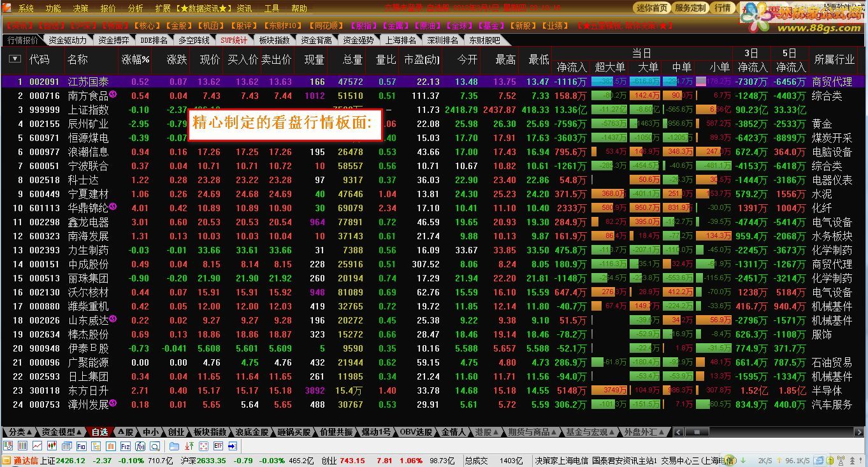This screenshot has height=467, width=868.
Task: Click the ETF icon in toolbar
Action: coord(219,446)
